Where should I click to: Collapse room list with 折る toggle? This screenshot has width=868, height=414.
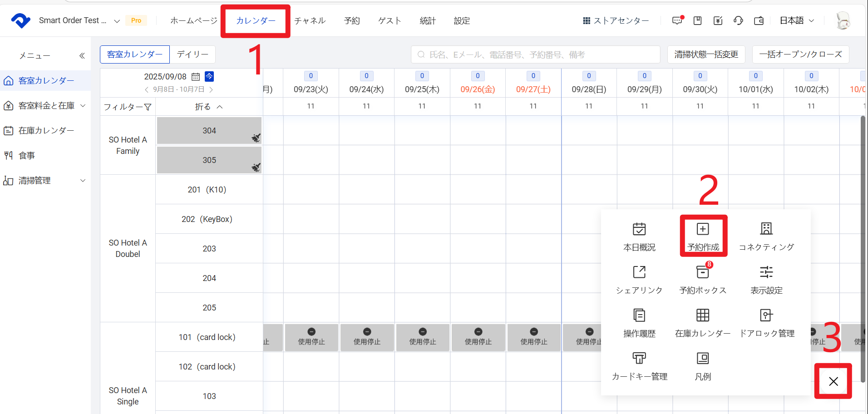209,107
